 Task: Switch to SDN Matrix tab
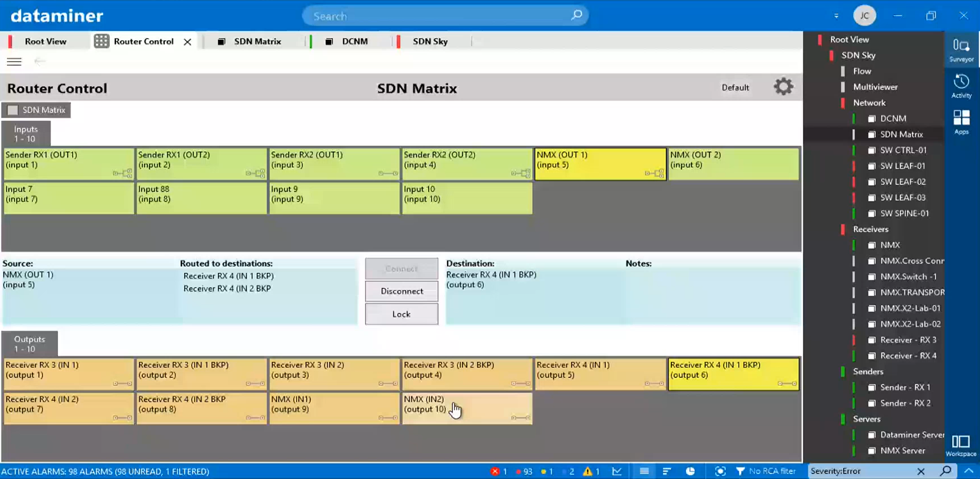point(257,41)
